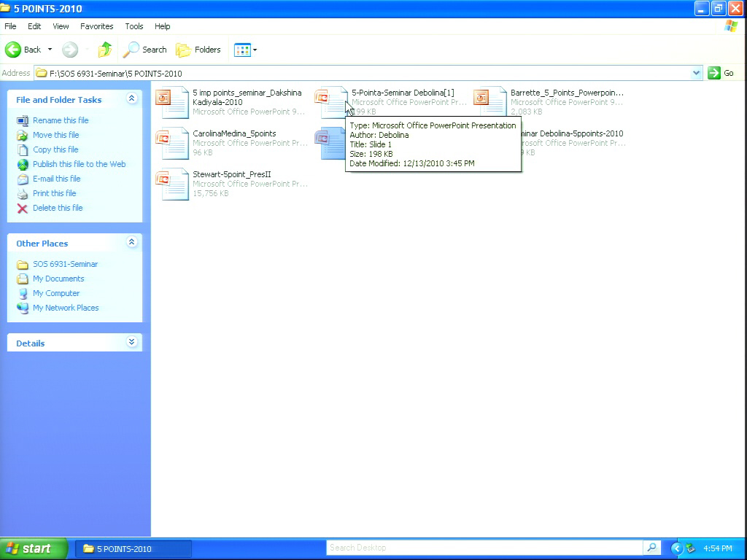The height and width of the screenshot is (560, 747).
Task: Expand the Address bar dropdown arrow
Action: coord(696,73)
